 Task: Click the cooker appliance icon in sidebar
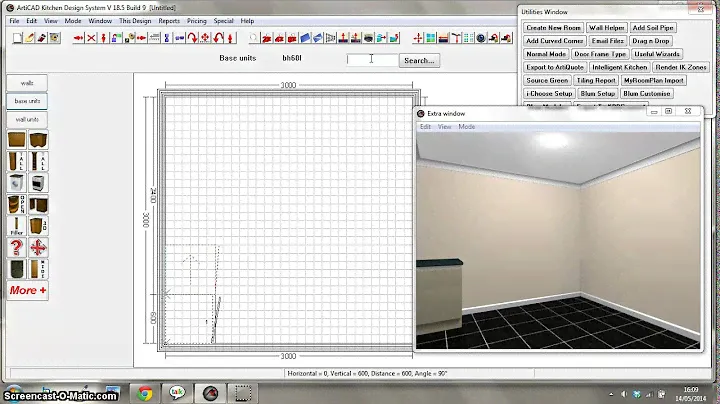pyautogui.click(x=38, y=183)
